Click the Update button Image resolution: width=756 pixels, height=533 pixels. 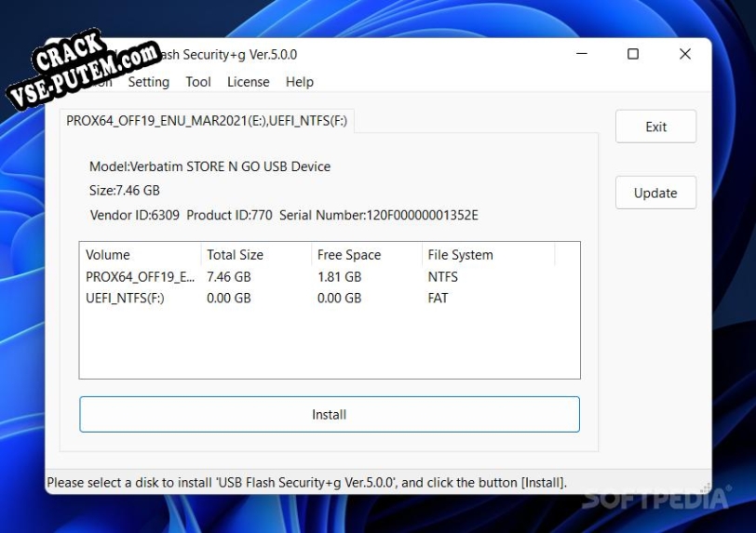tap(655, 193)
